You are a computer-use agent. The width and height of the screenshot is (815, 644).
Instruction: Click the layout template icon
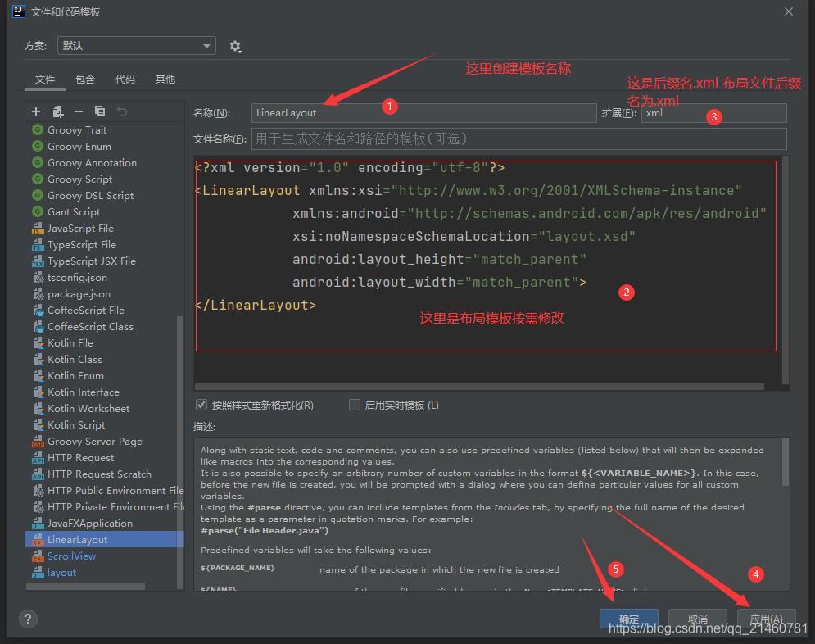(x=38, y=572)
